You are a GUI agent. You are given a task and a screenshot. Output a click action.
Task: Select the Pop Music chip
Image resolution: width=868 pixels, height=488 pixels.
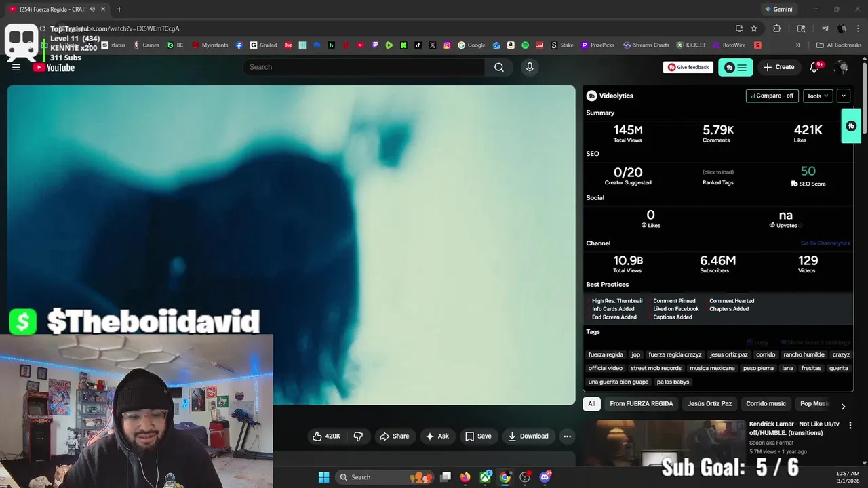click(814, 404)
